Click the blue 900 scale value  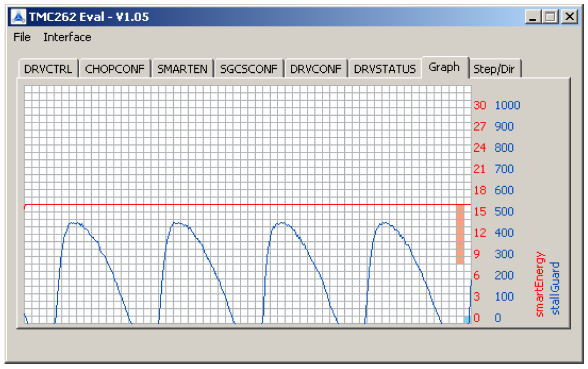(x=504, y=127)
